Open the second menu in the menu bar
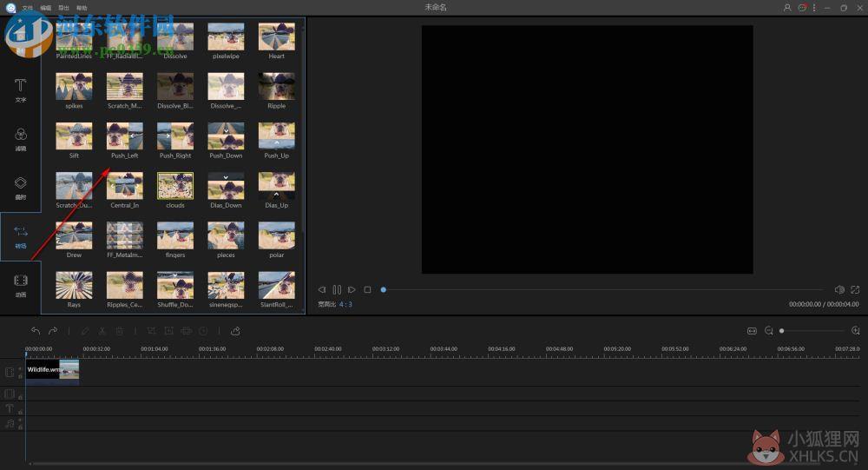Image resolution: width=868 pixels, height=470 pixels. [x=46, y=8]
